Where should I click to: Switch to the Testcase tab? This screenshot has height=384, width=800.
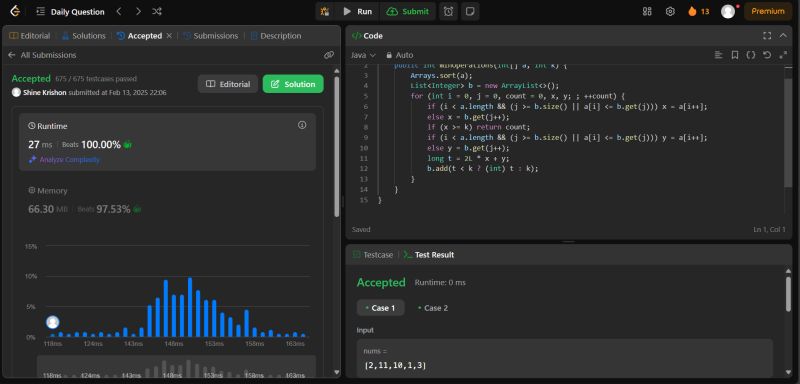coord(373,254)
